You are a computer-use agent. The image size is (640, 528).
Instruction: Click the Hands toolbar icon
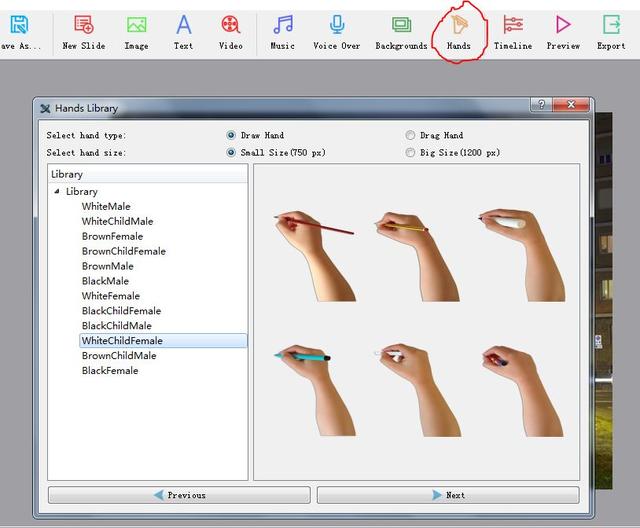458,26
